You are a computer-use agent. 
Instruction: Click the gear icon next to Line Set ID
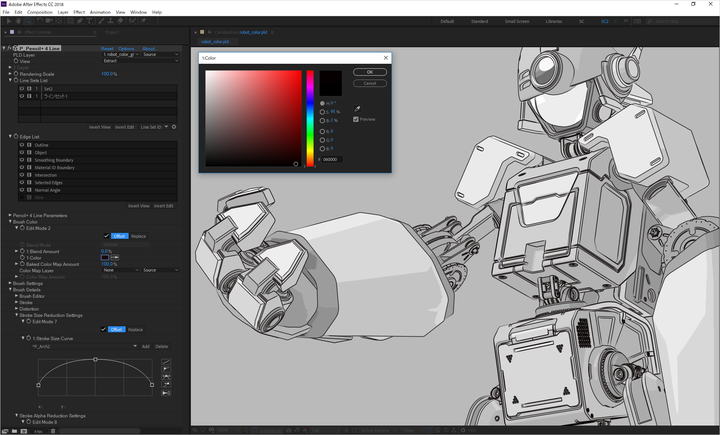click(174, 127)
